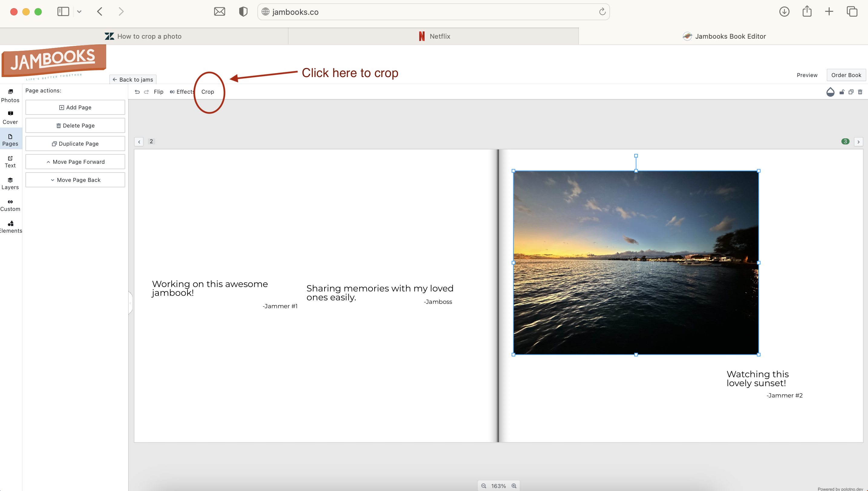
Task: Go to next page with right chevron
Action: (858, 142)
